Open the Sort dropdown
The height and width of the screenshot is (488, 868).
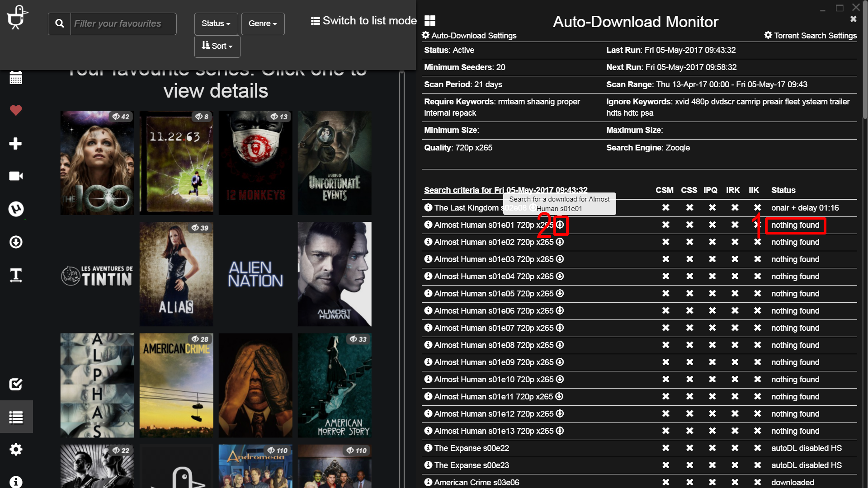(x=217, y=46)
